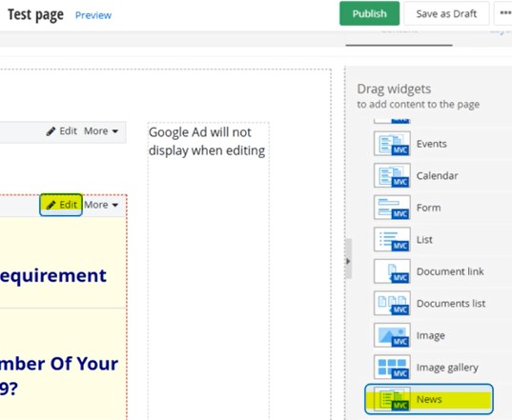Click the 'mber Of Your' heading text
Image resolution: width=512 pixels, height=420 pixels.
point(59,364)
